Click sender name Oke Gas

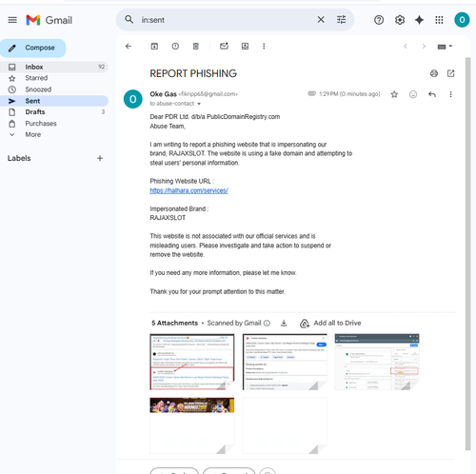tap(163, 94)
